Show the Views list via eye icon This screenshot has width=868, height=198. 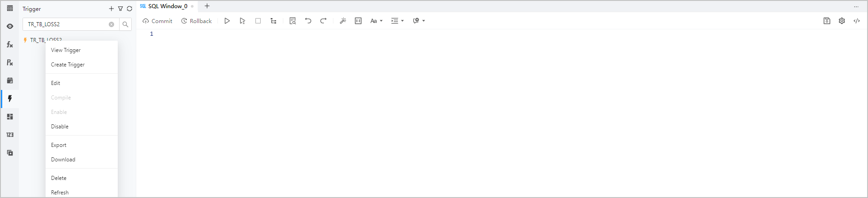pos(10,26)
